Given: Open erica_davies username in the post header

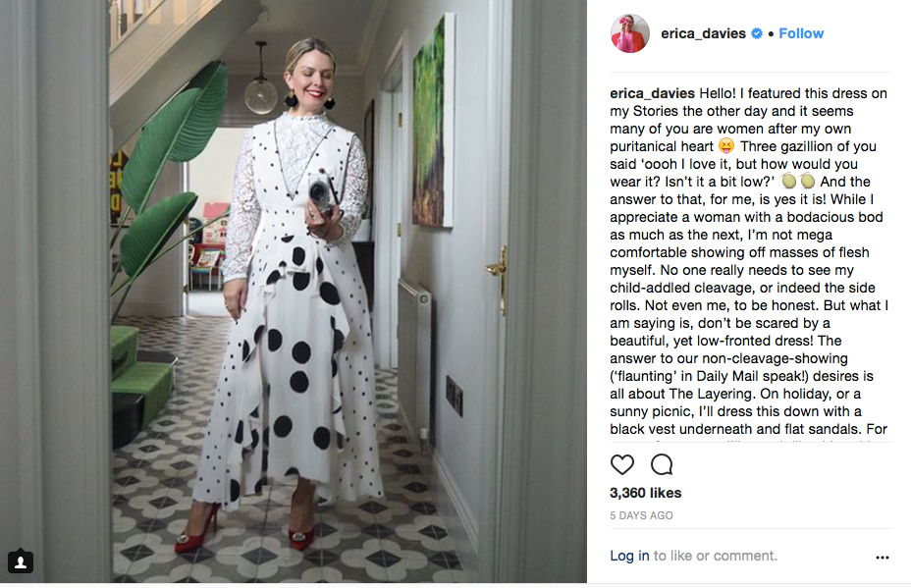Looking at the screenshot, I should pos(703,33).
